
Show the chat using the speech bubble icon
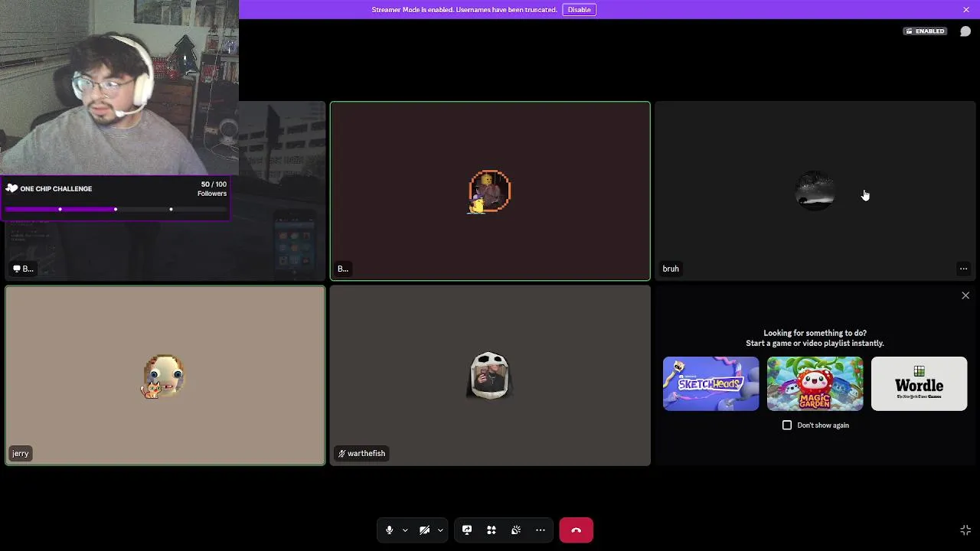(965, 31)
